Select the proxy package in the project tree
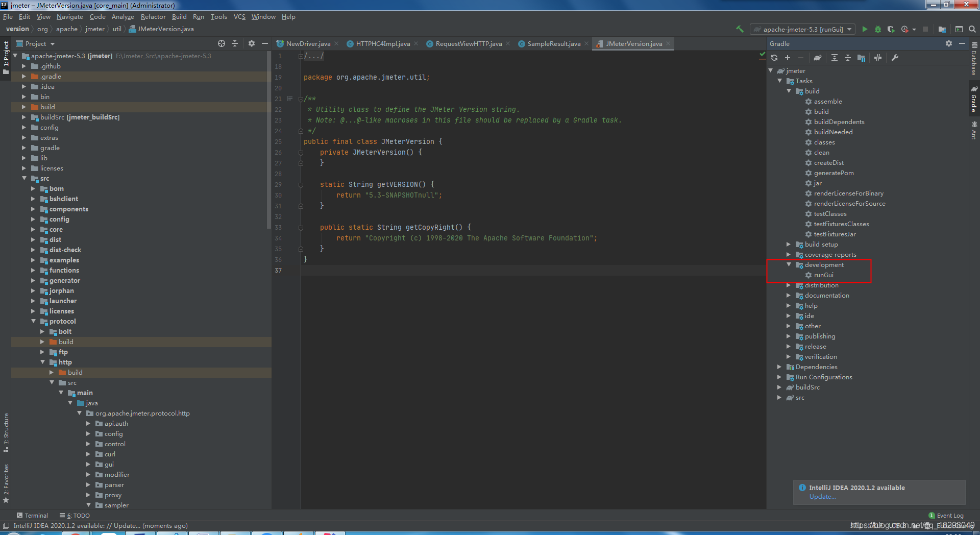The width and height of the screenshot is (980, 535). click(113, 495)
